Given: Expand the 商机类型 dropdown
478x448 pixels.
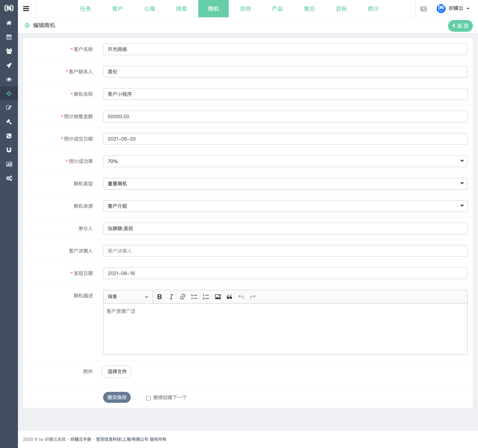Looking at the screenshot, I should pyautogui.click(x=285, y=184).
